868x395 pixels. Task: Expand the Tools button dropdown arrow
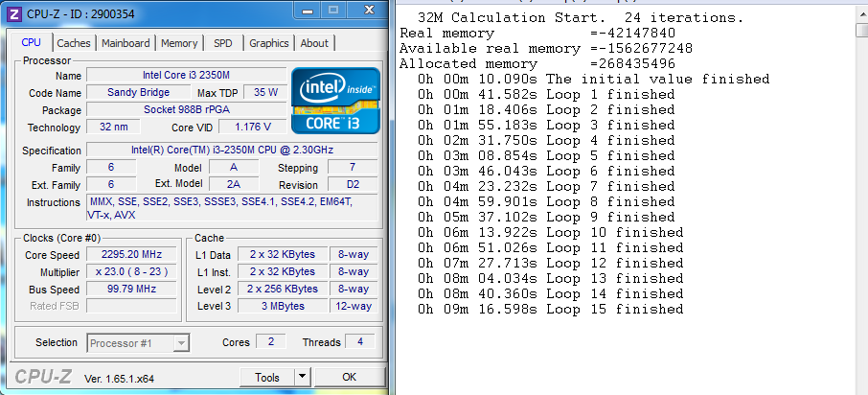point(301,378)
